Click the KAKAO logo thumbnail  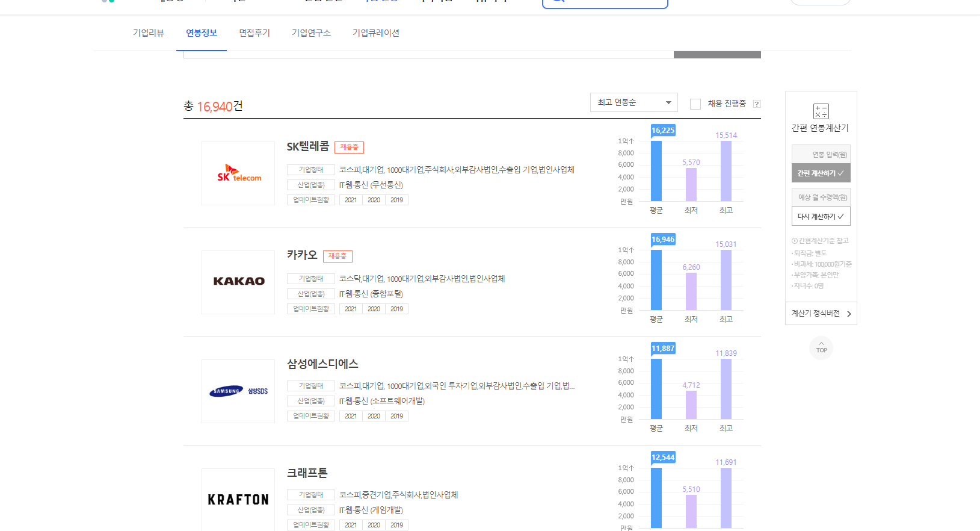pyautogui.click(x=238, y=282)
